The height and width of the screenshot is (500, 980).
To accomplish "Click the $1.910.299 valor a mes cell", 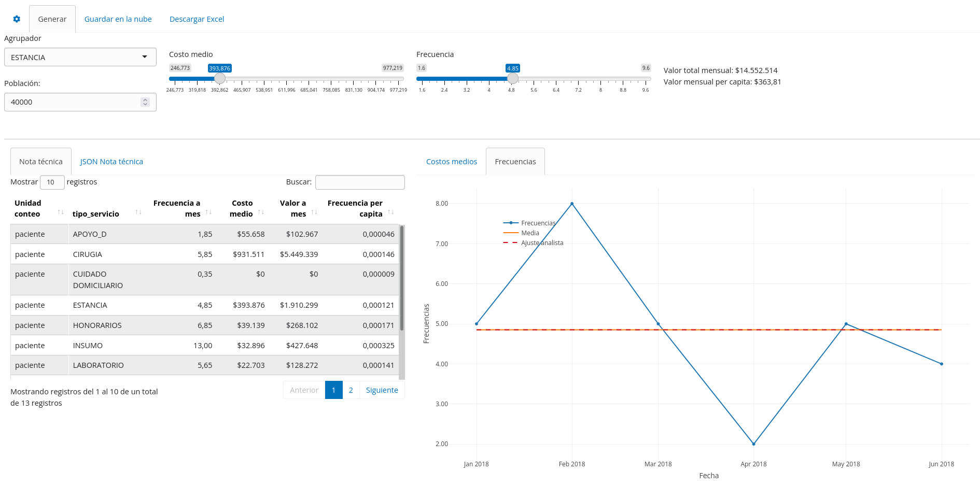I will click(299, 305).
